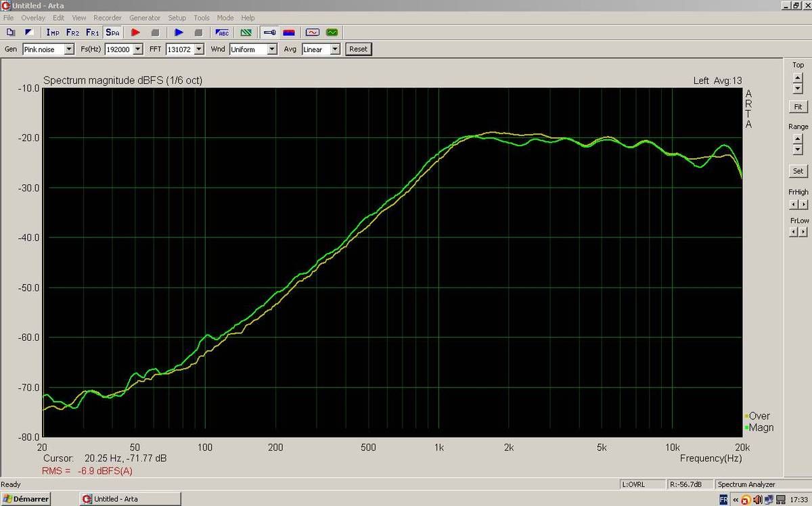Click the red and blue block toolbar icon
The image size is (812, 506).
coord(289,32)
